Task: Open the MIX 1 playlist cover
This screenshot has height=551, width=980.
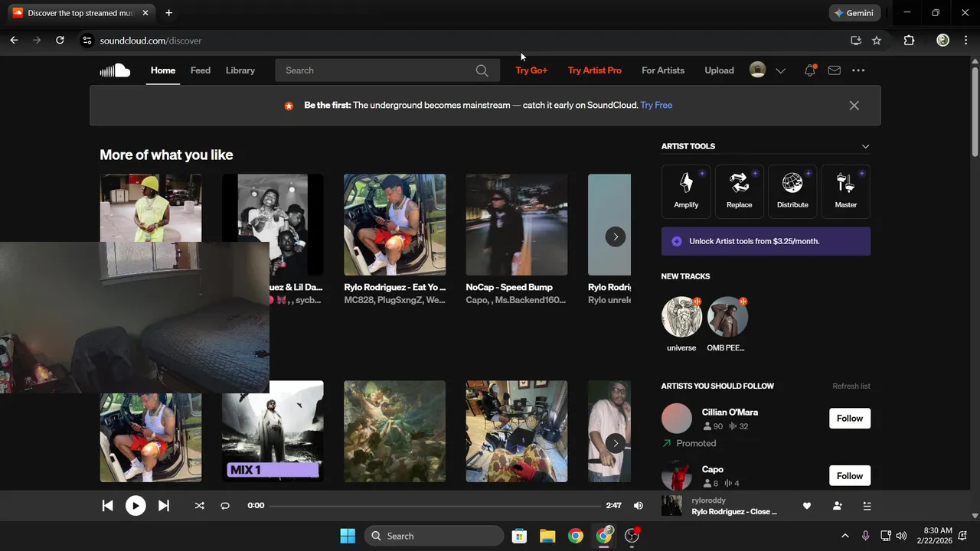Action: click(273, 432)
